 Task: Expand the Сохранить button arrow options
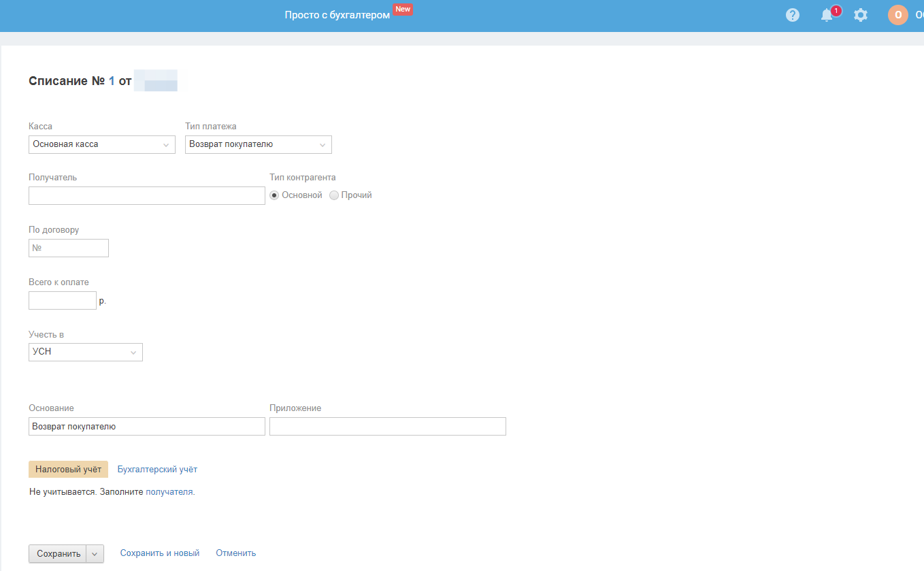(x=95, y=554)
